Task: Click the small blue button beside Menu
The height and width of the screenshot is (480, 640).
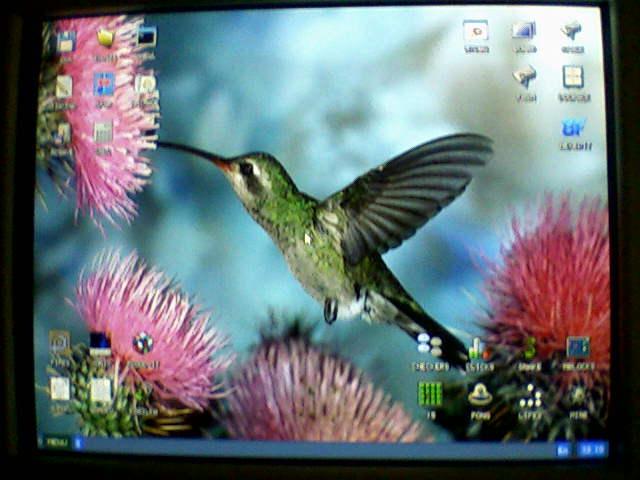Action: (78, 442)
